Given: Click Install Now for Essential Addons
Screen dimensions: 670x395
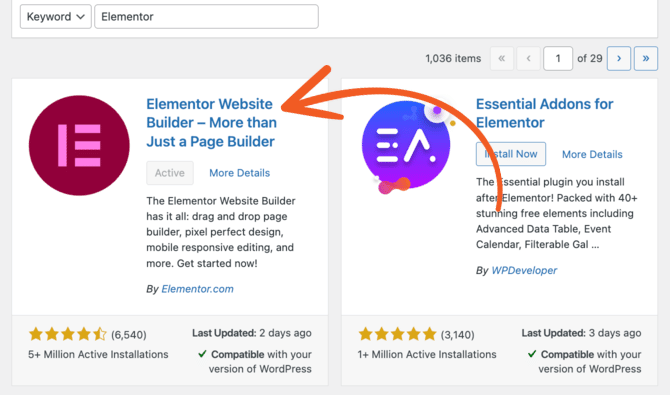Looking at the screenshot, I should (x=511, y=154).
